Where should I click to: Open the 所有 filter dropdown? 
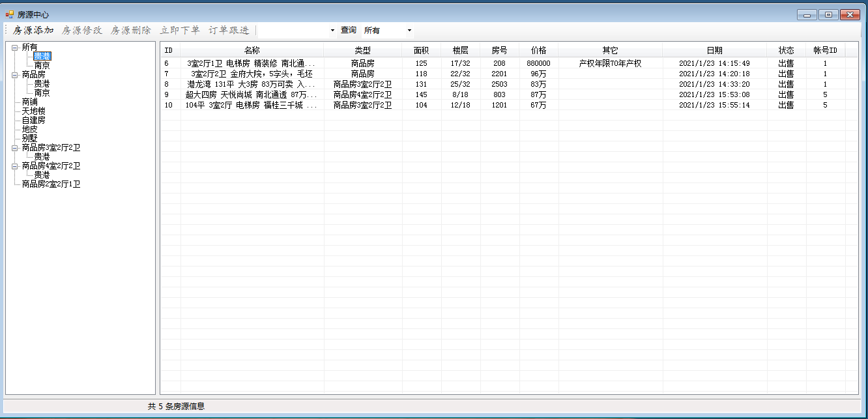coord(410,30)
